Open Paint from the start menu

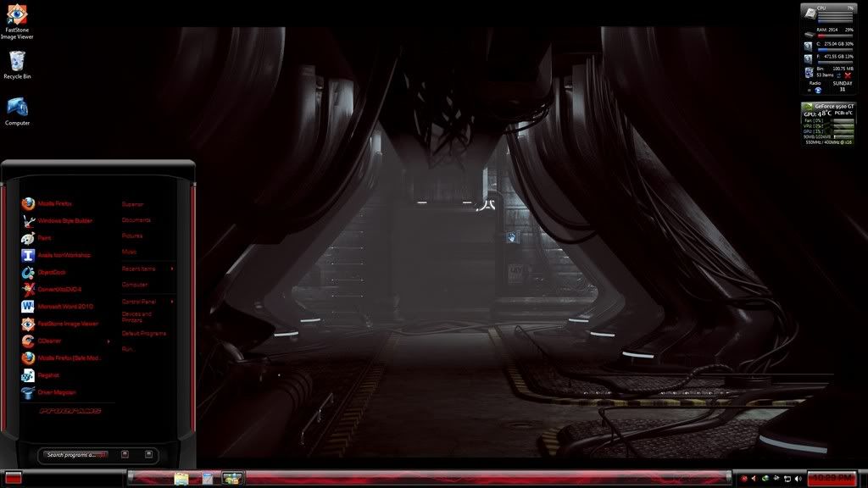click(x=44, y=238)
